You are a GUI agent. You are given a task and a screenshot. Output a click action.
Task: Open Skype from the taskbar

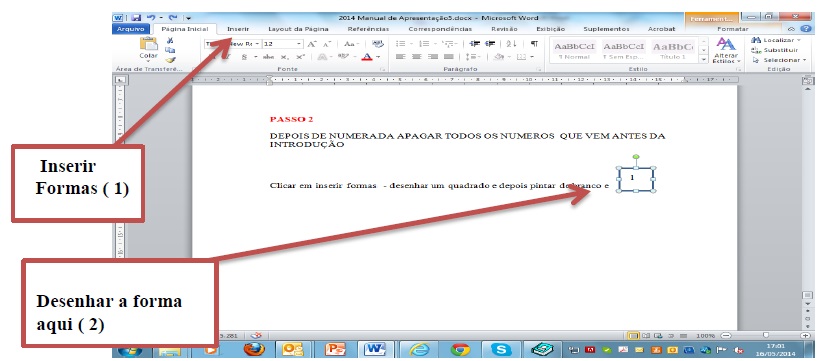point(501,350)
